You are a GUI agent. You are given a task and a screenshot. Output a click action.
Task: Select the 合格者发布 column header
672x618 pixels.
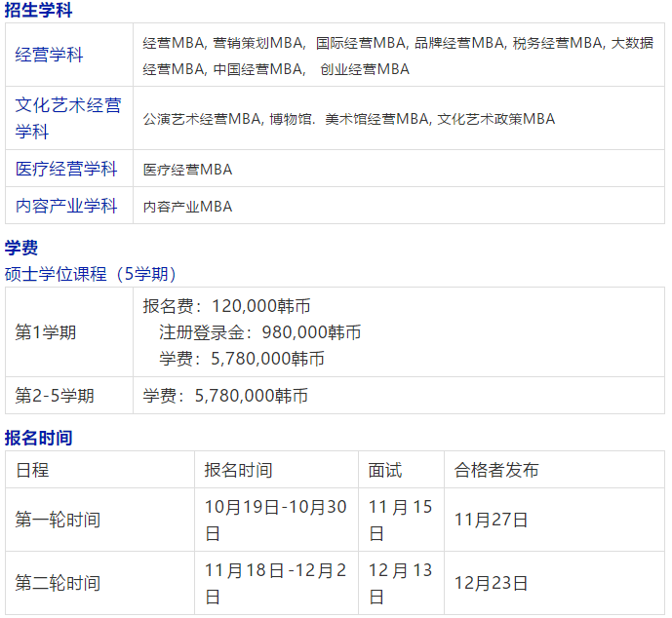click(x=496, y=470)
